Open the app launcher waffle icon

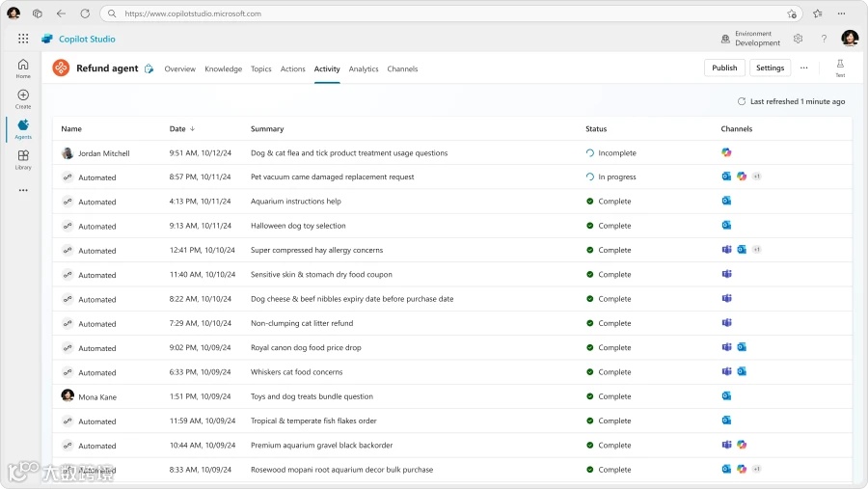[23, 39]
